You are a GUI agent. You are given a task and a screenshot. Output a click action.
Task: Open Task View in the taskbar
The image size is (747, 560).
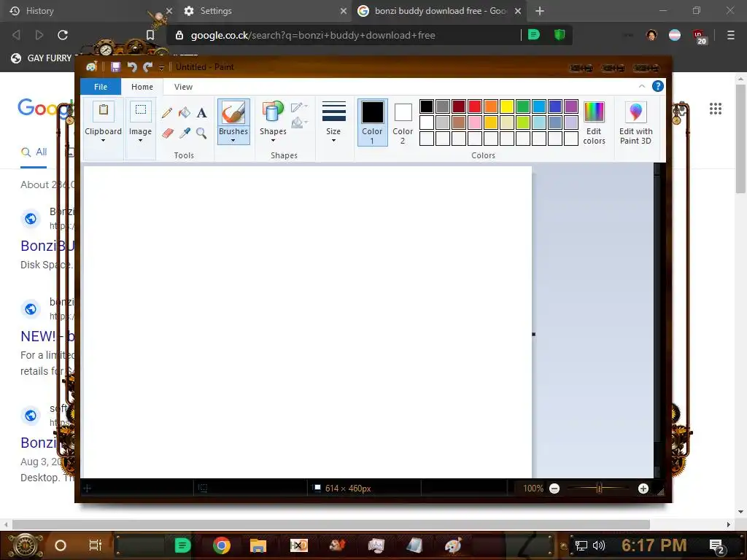pyautogui.click(x=96, y=545)
